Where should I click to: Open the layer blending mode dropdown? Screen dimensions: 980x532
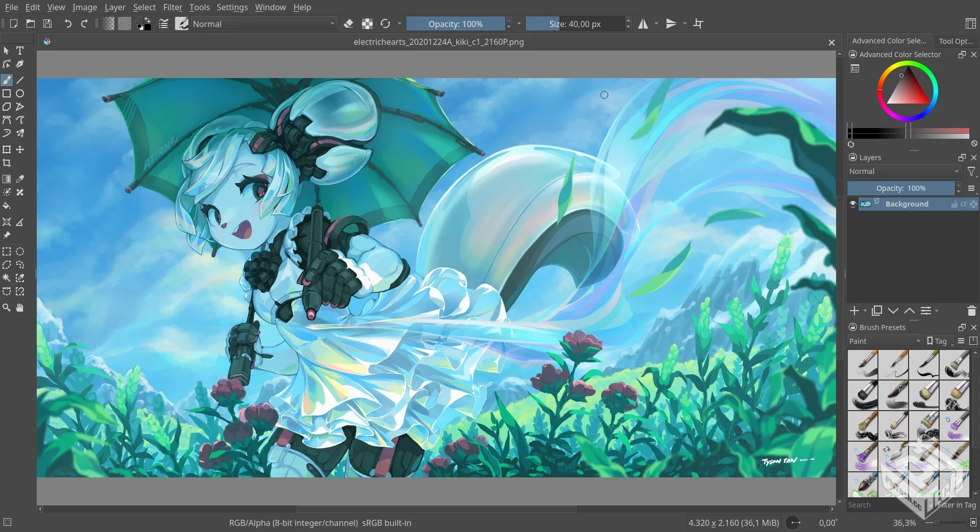pyautogui.click(x=903, y=171)
